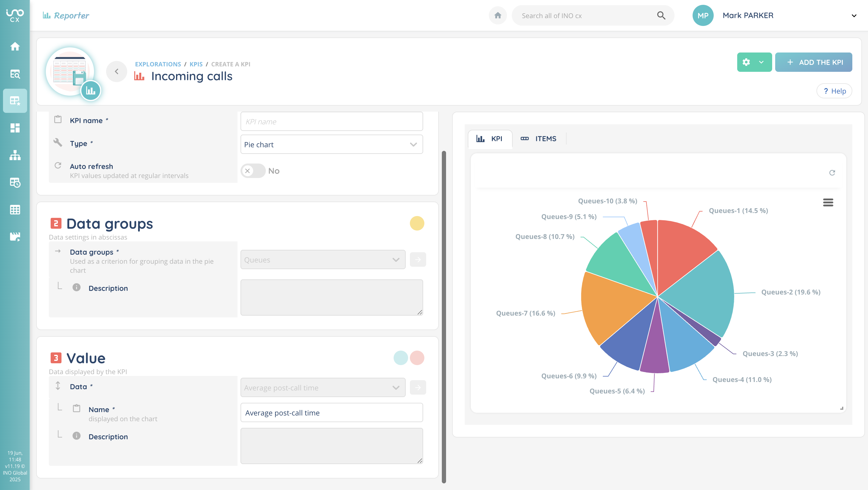Click the chart refresh icon
This screenshot has height=490, width=868.
tap(832, 173)
